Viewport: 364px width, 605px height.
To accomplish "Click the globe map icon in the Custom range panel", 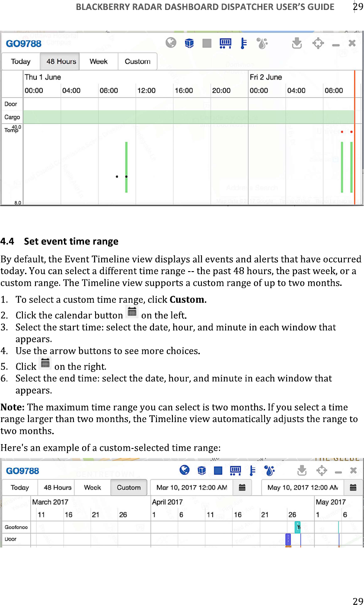I will tap(185, 470).
